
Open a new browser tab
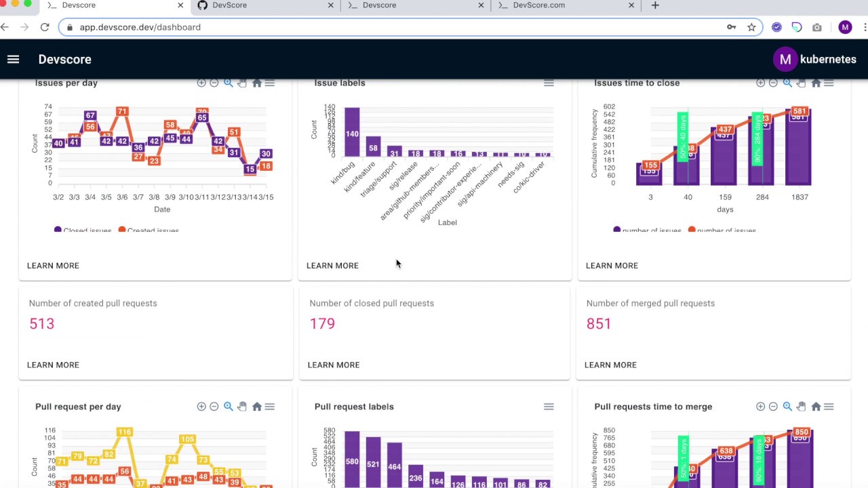click(655, 5)
